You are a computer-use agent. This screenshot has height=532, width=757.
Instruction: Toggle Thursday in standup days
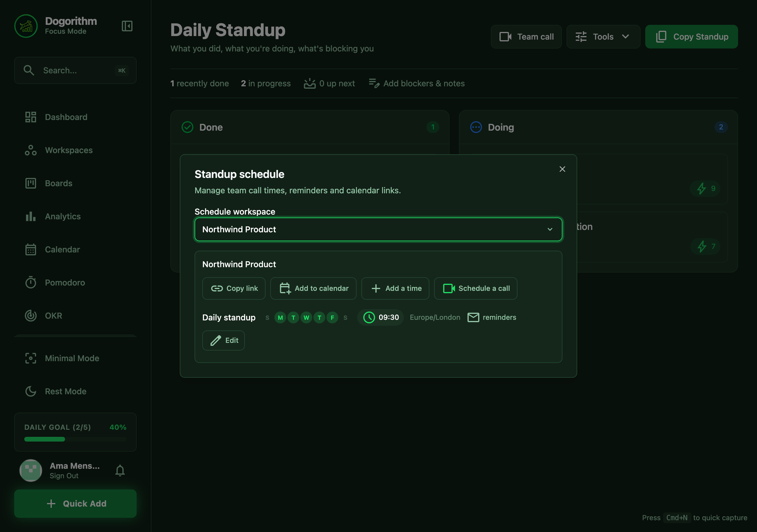click(x=319, y=318)
